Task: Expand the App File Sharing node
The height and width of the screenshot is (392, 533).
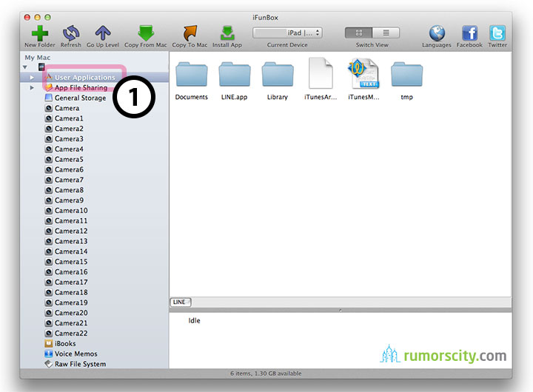Action: (32, 87)
